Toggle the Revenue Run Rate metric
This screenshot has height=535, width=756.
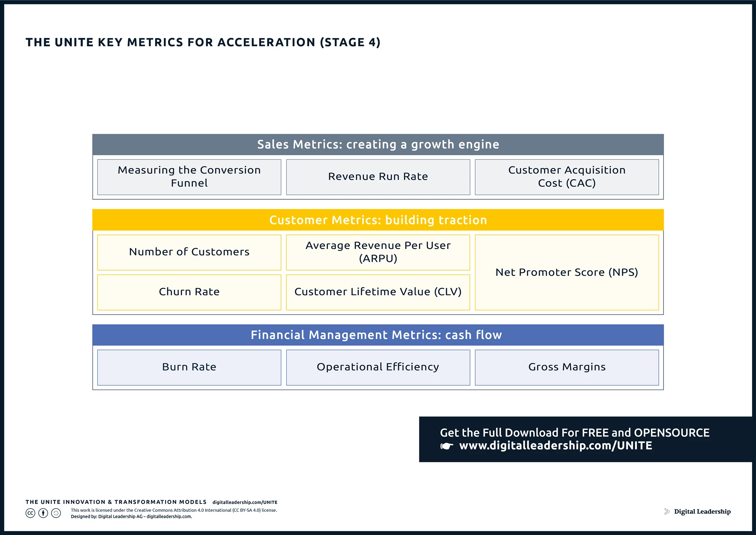tap(378, 177)
